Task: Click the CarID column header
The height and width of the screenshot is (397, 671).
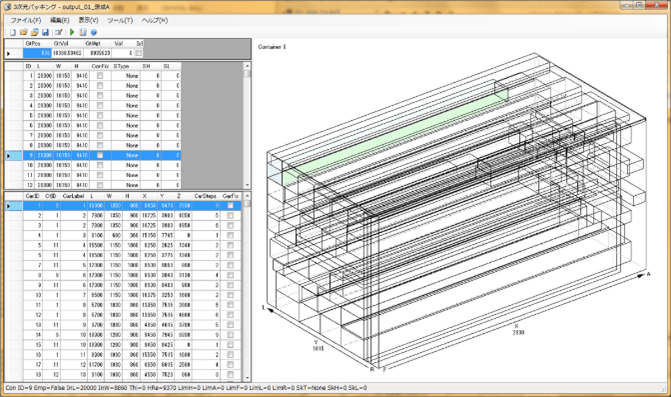Action: (33, 196)
